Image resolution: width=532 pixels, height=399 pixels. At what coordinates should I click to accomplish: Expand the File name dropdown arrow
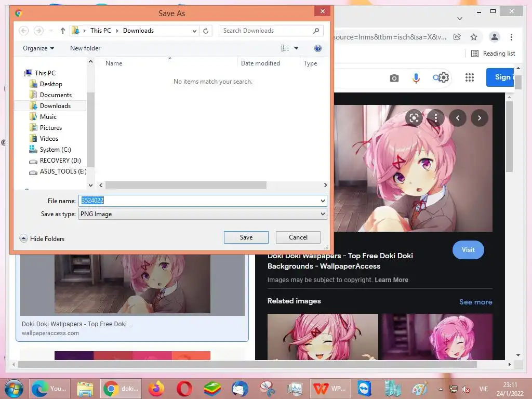coord(323,201)
